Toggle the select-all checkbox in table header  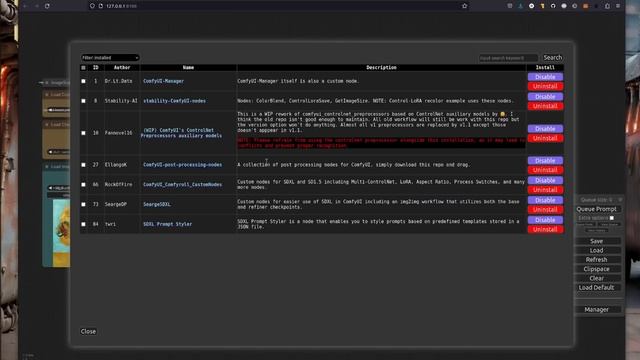(83, 68)
